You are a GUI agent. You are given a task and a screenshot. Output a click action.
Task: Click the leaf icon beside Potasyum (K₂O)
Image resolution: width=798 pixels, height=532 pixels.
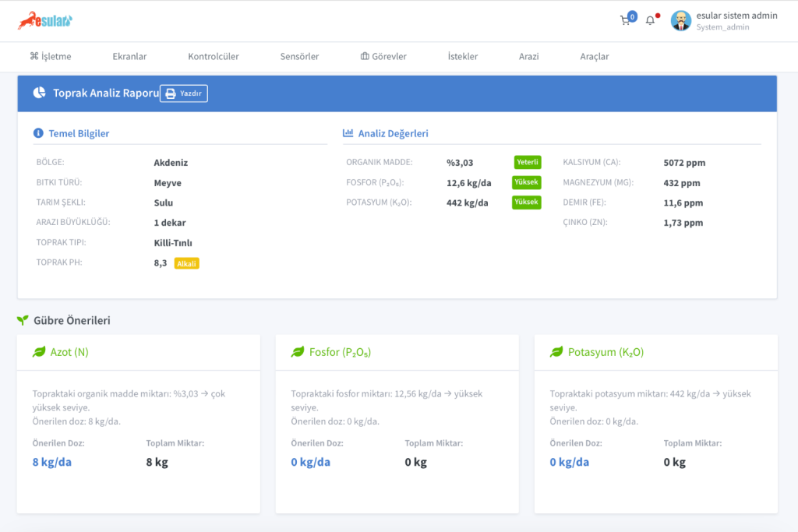(556, 352)
